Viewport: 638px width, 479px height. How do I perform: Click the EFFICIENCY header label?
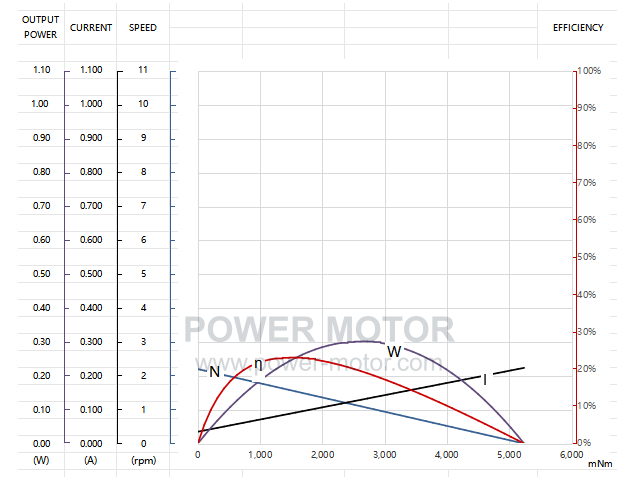(x=578, y=28)
